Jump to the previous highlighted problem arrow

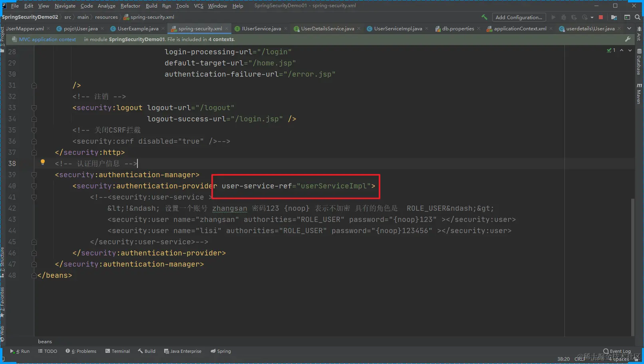(x=622, y=50)
